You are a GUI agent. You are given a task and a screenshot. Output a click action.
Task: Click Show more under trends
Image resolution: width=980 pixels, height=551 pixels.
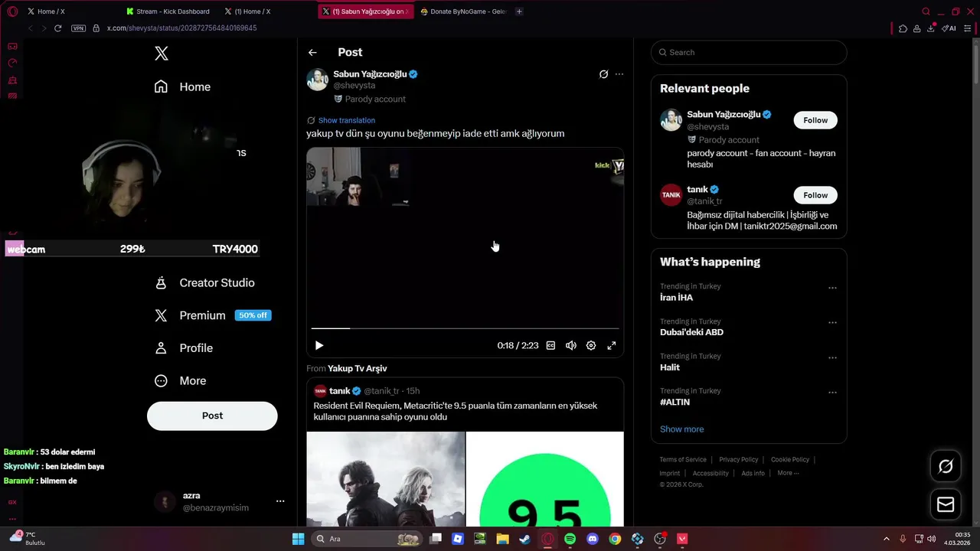tap(681, 429)
